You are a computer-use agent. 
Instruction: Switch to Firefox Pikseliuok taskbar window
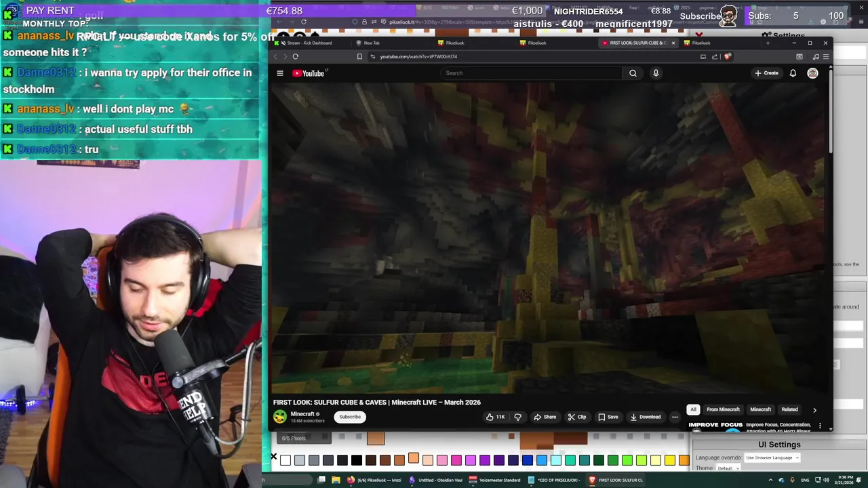[374, 480]
